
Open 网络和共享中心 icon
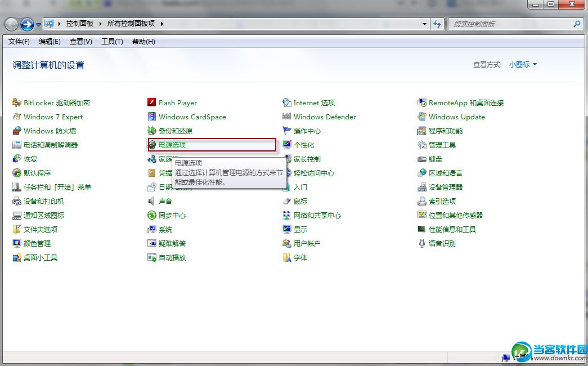tap(286, 215)
